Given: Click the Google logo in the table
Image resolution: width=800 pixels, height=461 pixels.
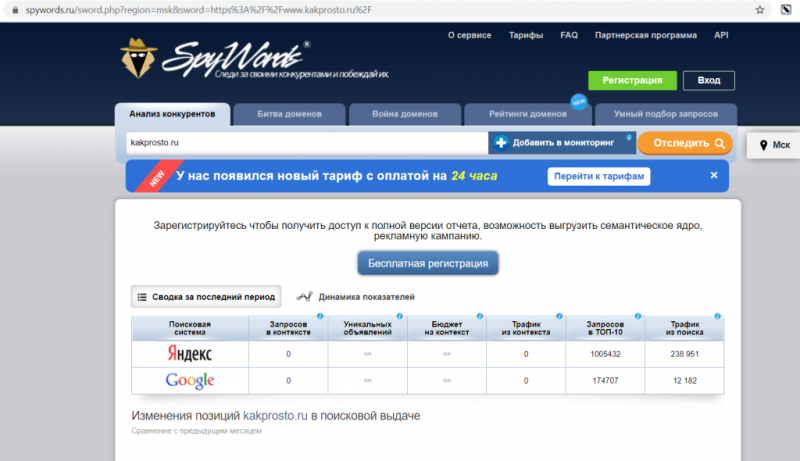Looking at the screenshot, I should 190,380.
